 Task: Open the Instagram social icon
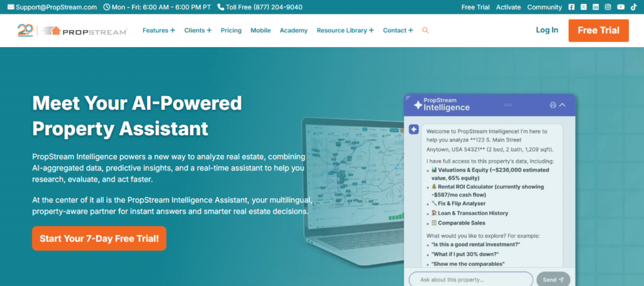[x=608, y=7]
